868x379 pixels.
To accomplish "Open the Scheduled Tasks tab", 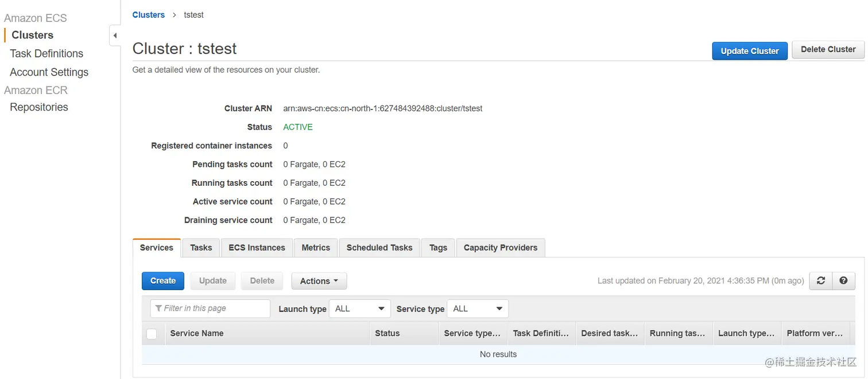I will point(379,248).
